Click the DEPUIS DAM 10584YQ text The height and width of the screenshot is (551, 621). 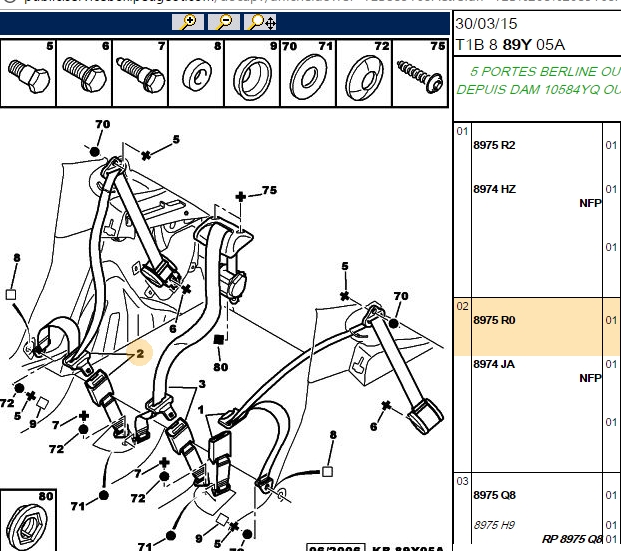coord(539,90)
